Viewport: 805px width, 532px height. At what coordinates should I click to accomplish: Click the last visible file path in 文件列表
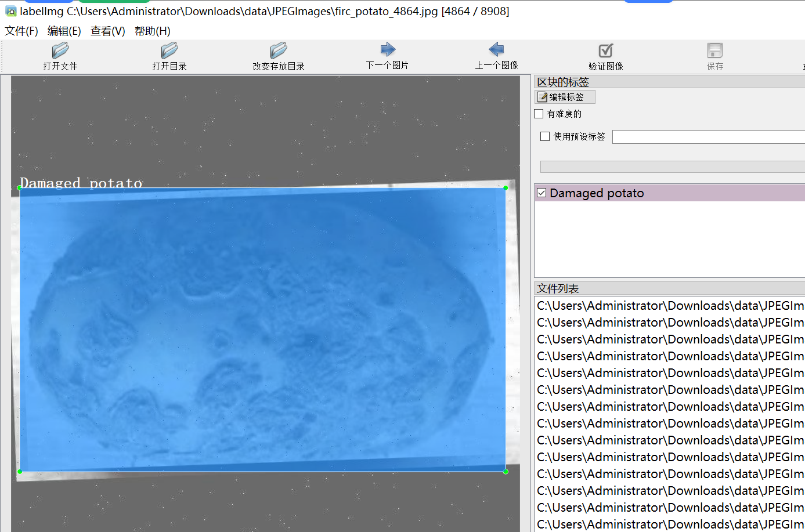click(x=670, y=524)
